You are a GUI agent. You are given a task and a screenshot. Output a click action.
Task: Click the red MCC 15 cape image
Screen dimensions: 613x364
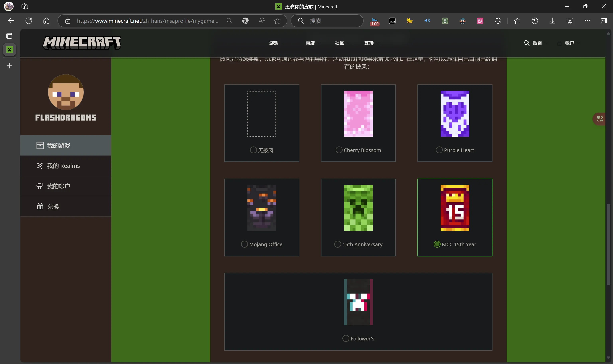coord(455,208)
